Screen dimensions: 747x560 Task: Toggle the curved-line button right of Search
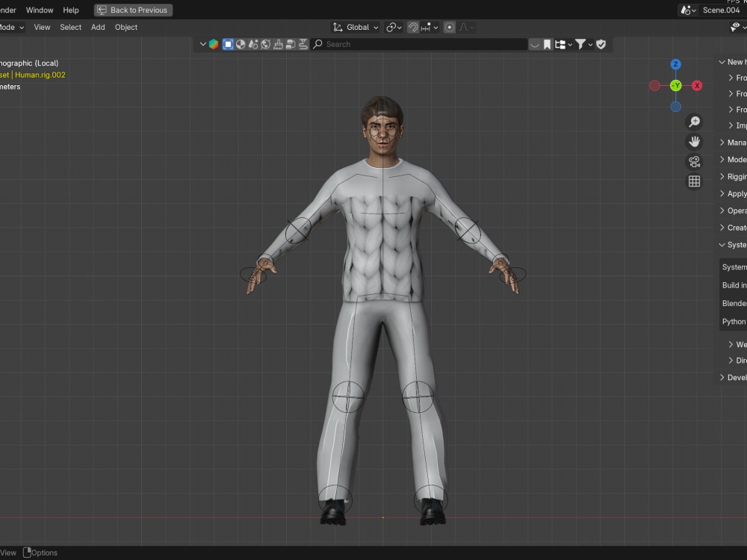[x=535, y=44]
